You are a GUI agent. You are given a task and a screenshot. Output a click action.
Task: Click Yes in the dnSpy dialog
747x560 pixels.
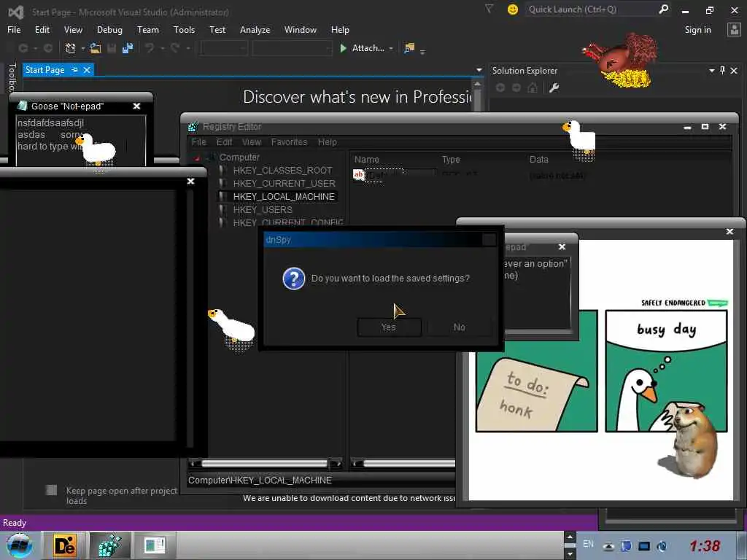coord(389,327)
